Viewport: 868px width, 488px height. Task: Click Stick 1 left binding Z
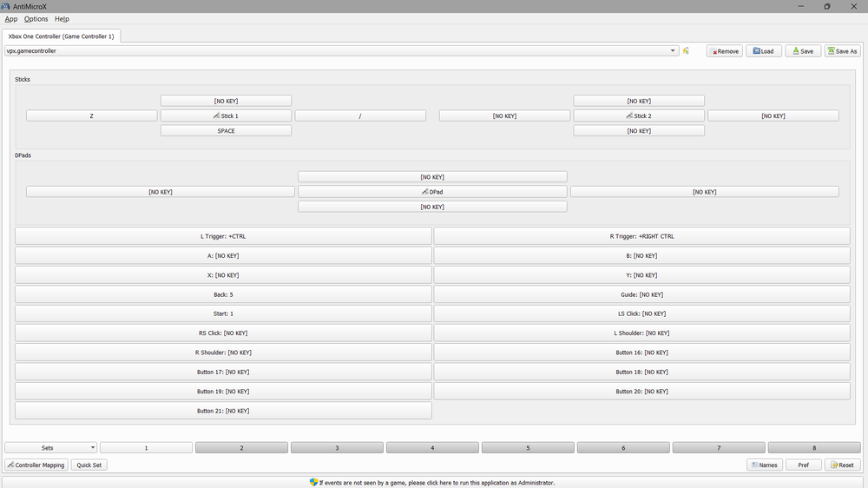pyautogui.click(x=91, y=115)
